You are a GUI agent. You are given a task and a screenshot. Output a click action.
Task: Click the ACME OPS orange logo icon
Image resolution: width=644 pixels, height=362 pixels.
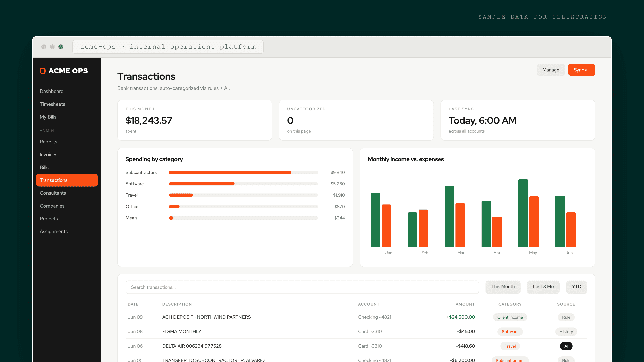point(43,71)
